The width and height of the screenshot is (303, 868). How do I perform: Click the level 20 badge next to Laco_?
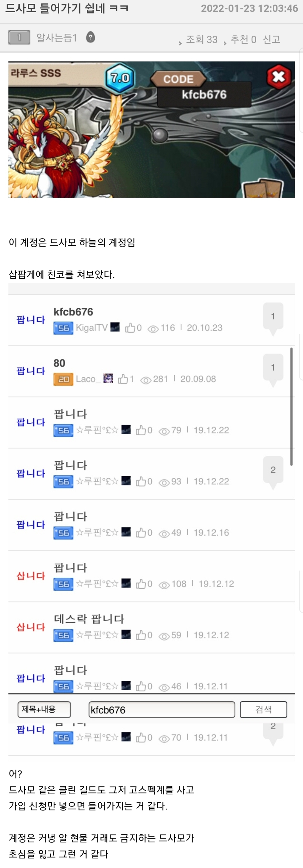pyautogui.click(x=63, y=379)
